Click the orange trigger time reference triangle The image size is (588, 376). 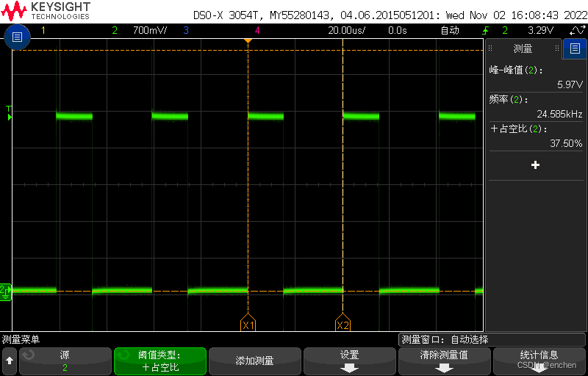point(248,40)
